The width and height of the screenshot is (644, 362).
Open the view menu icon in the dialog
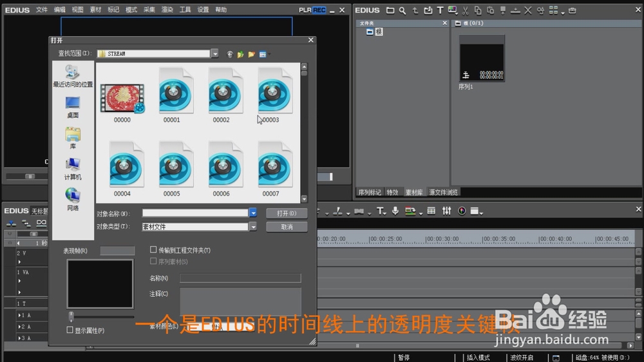click(x=263, y=54)
